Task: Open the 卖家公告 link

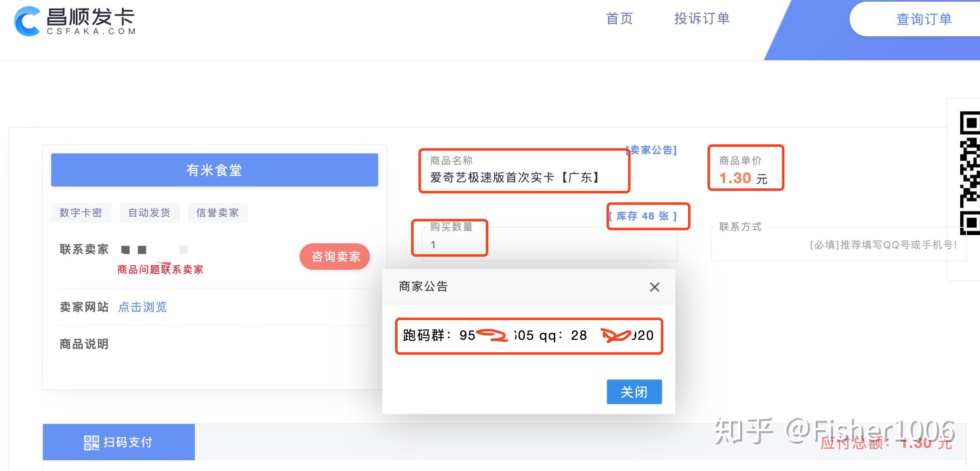Action: [x=651, y=150]
